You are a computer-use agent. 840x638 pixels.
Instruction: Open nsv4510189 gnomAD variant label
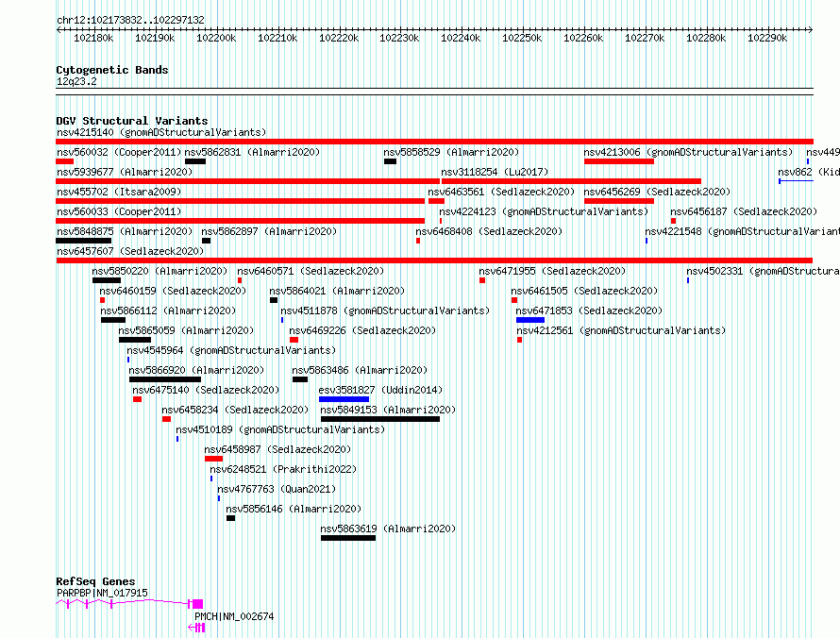coord(280,429)
